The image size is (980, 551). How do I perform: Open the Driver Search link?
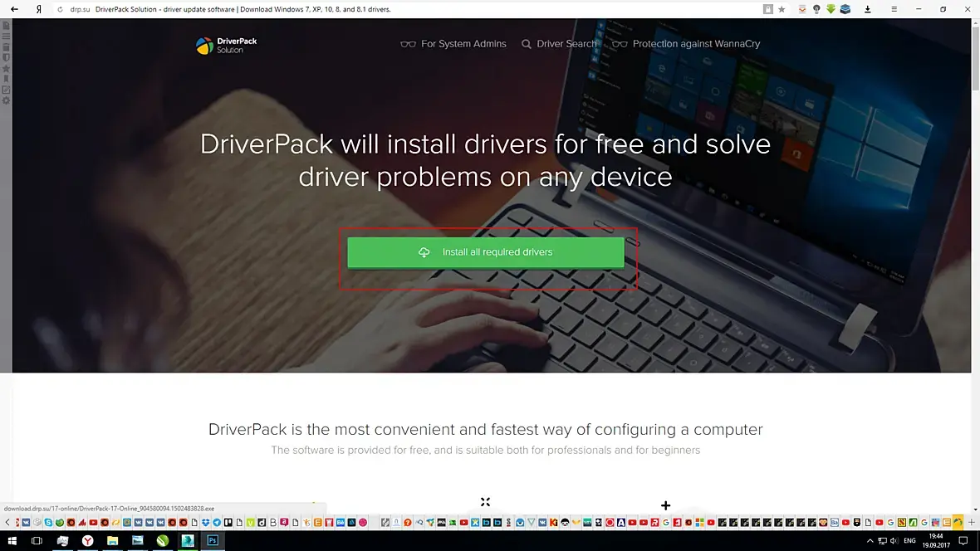pos(559,44)
